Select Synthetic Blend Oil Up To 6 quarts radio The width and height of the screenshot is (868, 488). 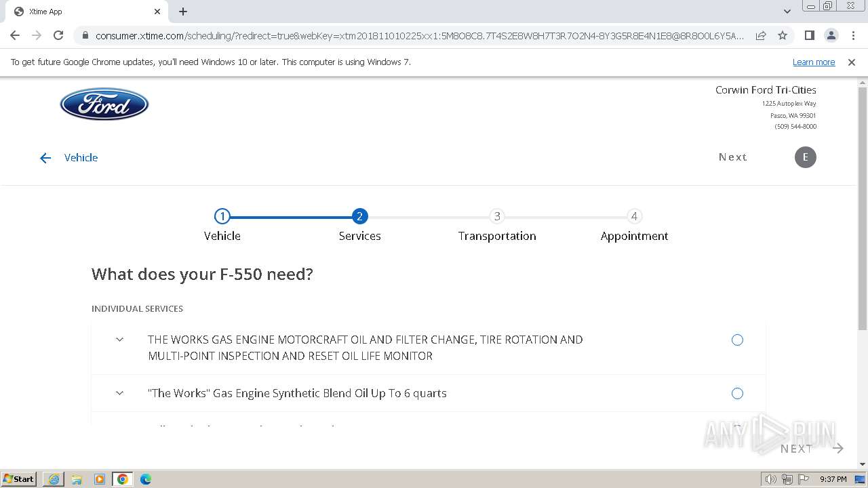click(737, 394)
